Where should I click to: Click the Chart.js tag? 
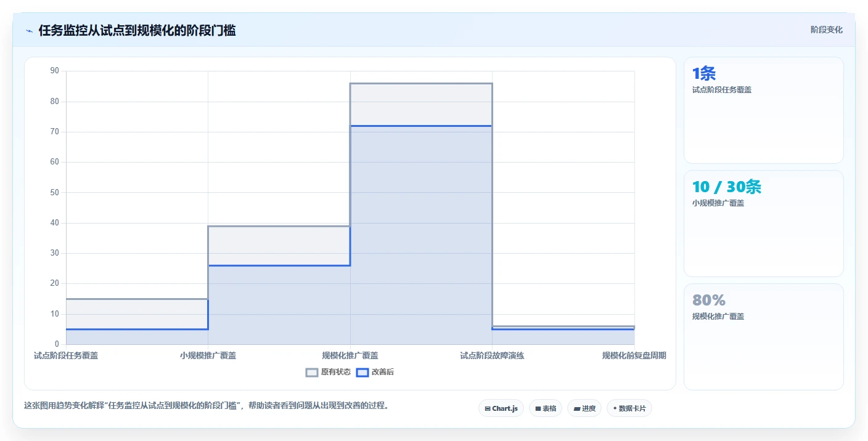pos(501,408)
